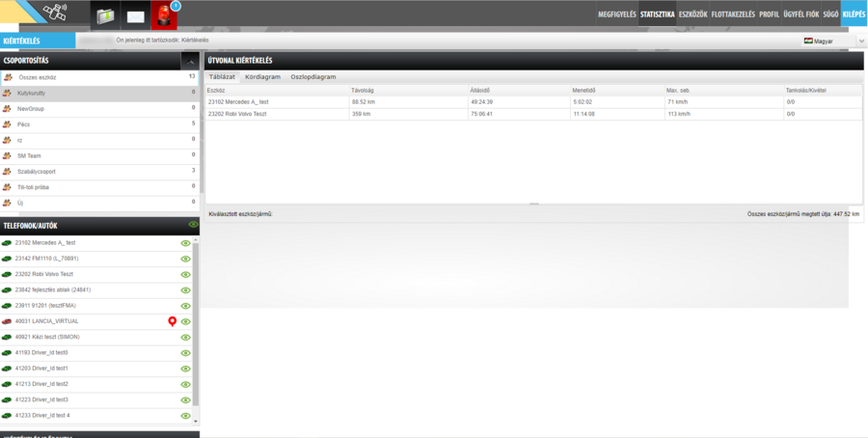Toggle all vehicles eye in Telefonok/Autók header
Screen dimensions: 868x438
click(x=193, y=225)
